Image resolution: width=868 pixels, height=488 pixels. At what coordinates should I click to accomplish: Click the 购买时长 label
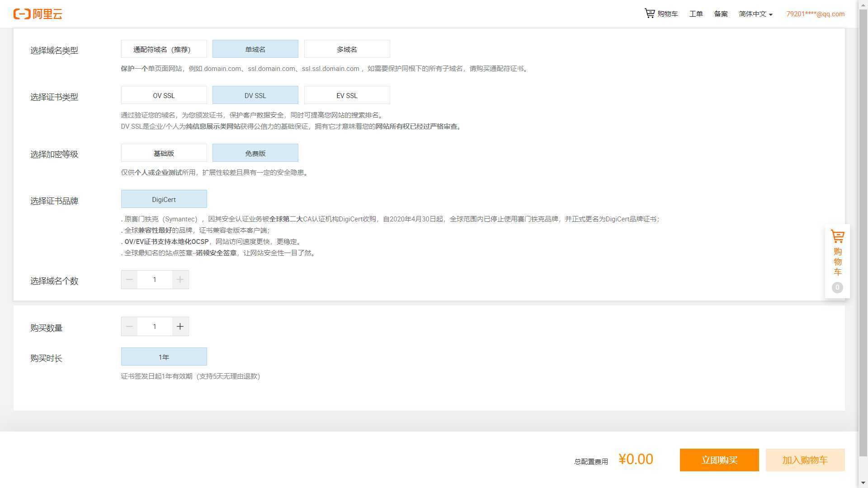pyautogui.click(x=46, y=358)
